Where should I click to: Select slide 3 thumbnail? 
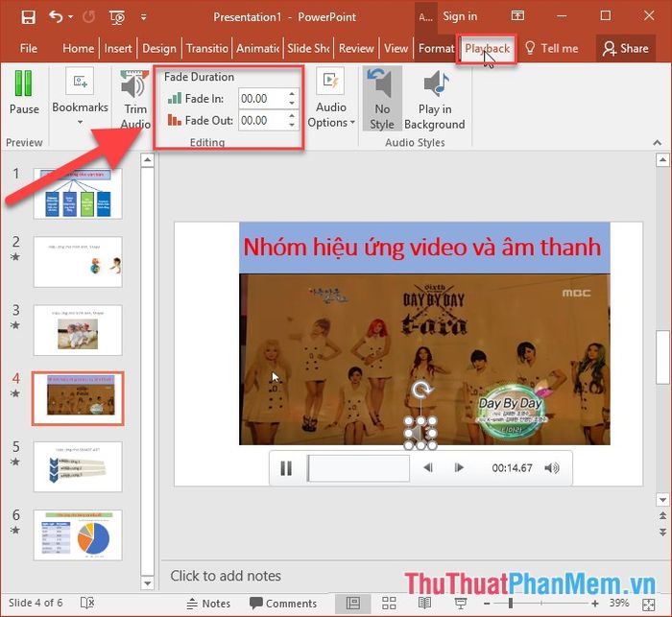click(x=78, y=330)
